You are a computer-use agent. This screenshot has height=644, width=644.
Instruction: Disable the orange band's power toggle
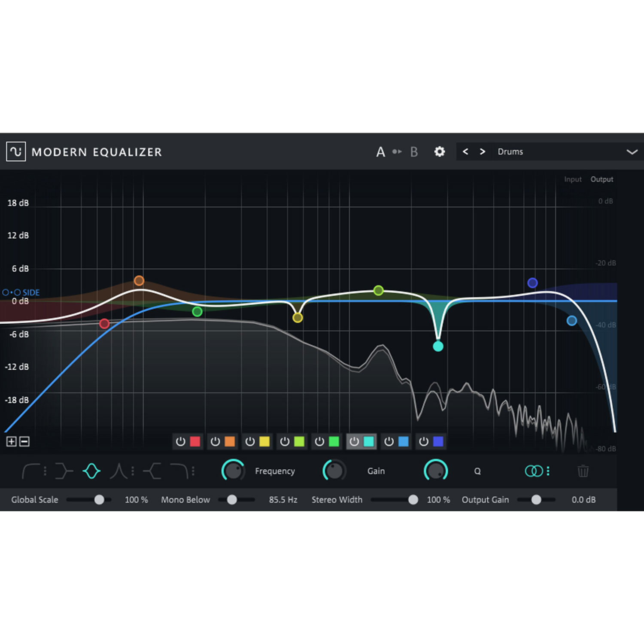(215, 441)
